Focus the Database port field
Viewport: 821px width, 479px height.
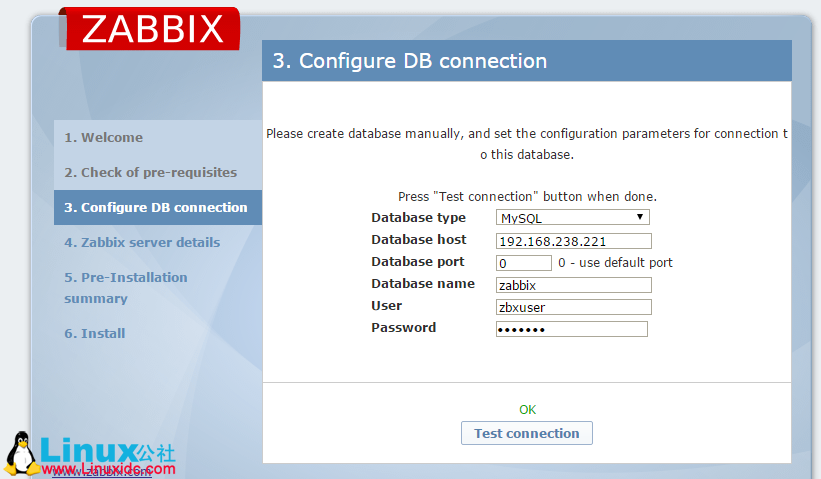523,263
